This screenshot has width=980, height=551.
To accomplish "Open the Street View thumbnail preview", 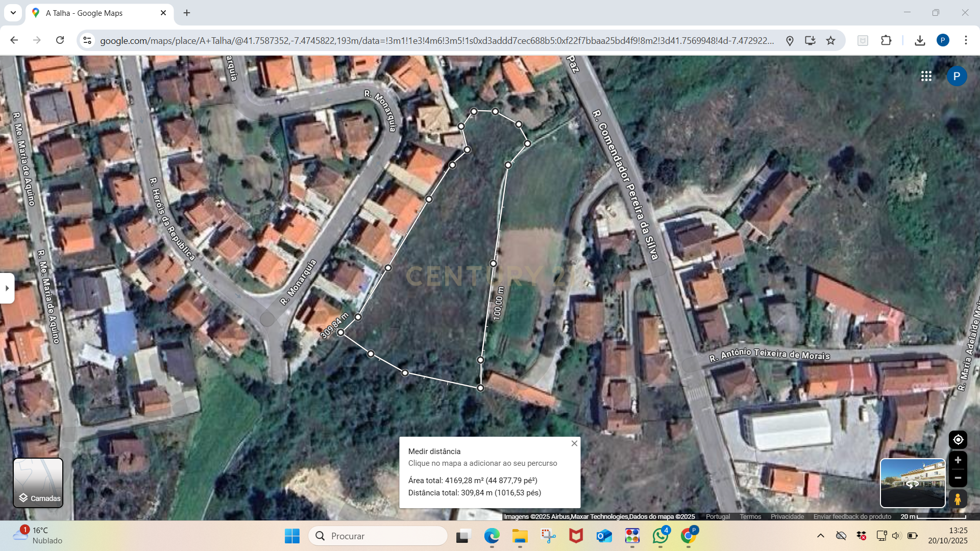I will (x=912, y=483).
